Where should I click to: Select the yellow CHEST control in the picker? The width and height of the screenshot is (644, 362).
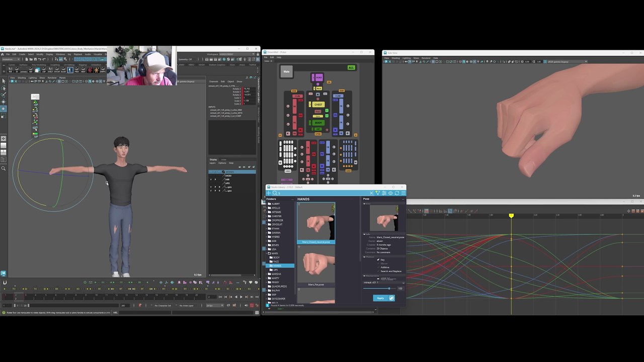pyautogui.click(x=318, y=105)
